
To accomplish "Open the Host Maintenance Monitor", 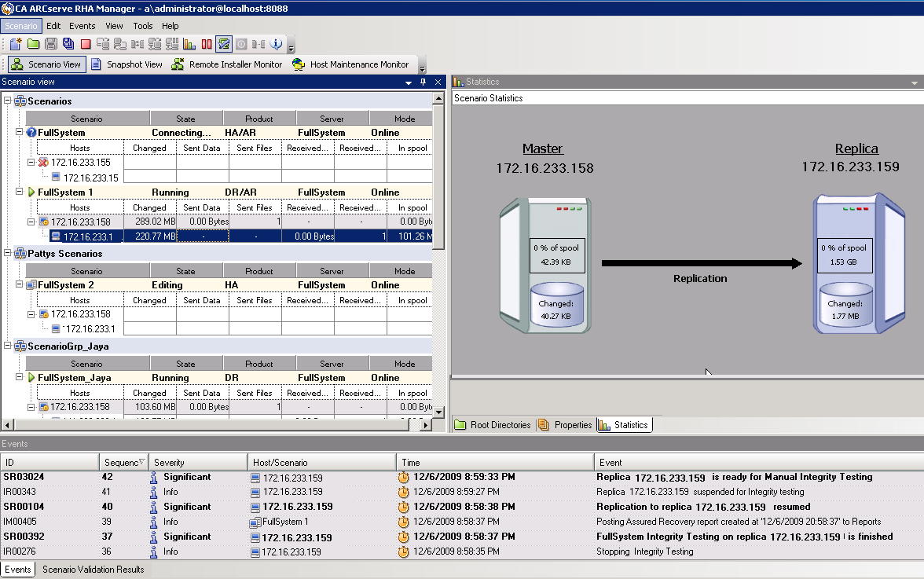I will pos(350,64).
